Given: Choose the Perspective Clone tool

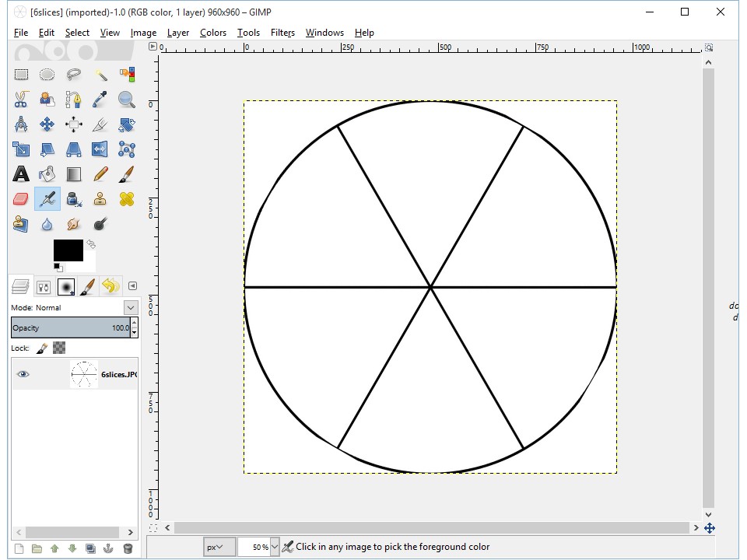Looking at the screenshot, I should coord(21,224).
